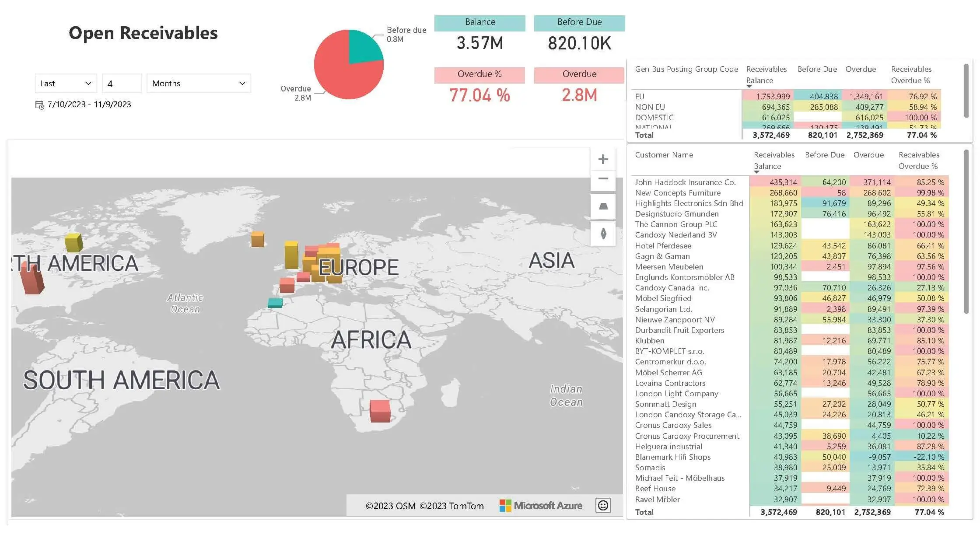This screenshot has width=980, height=559.
Task: Select the Before due pie slice
Action: 364,47
